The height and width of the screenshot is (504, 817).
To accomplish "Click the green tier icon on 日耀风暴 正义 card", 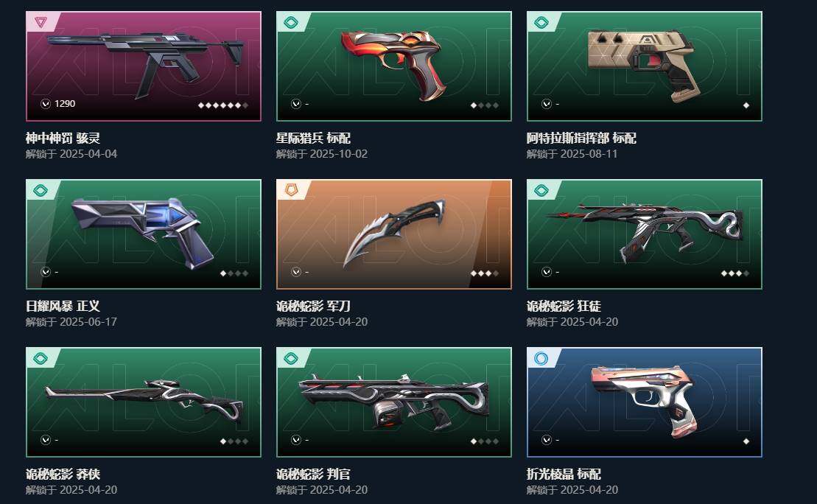I will tap(41, 190).
